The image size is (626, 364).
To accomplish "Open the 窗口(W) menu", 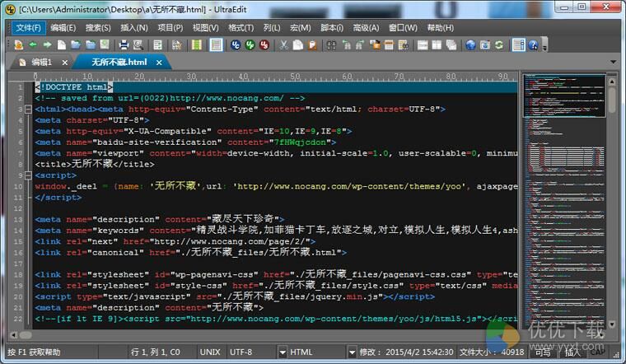I will 404,27.
